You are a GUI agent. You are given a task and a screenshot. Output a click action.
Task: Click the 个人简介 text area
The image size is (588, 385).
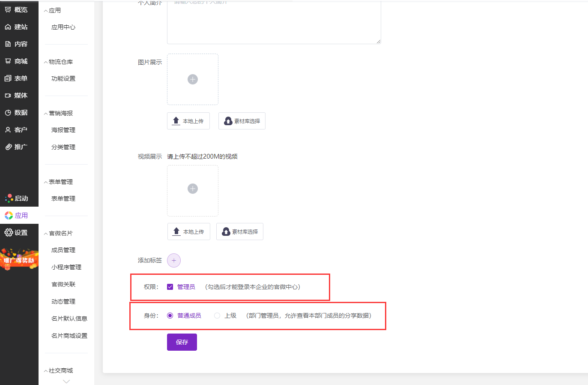tap(274, 24)
